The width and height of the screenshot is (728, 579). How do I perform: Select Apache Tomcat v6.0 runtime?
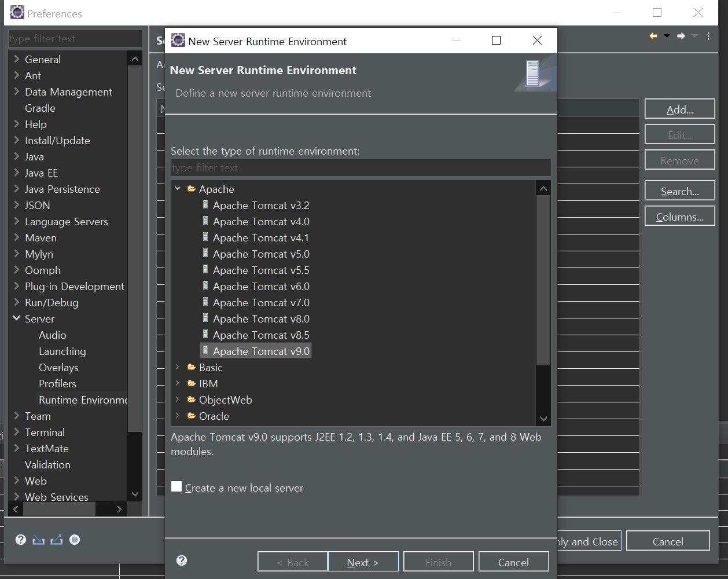(x=261, y=286)
